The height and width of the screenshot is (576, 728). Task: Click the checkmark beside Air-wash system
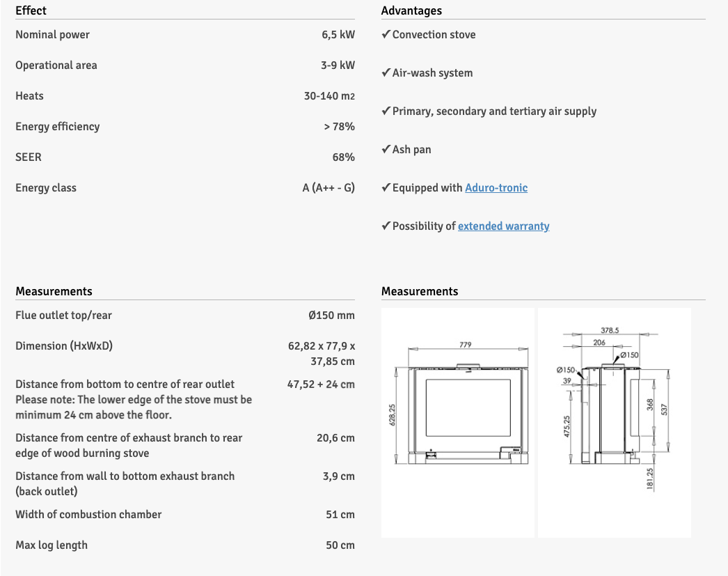[x=386, y=73]
